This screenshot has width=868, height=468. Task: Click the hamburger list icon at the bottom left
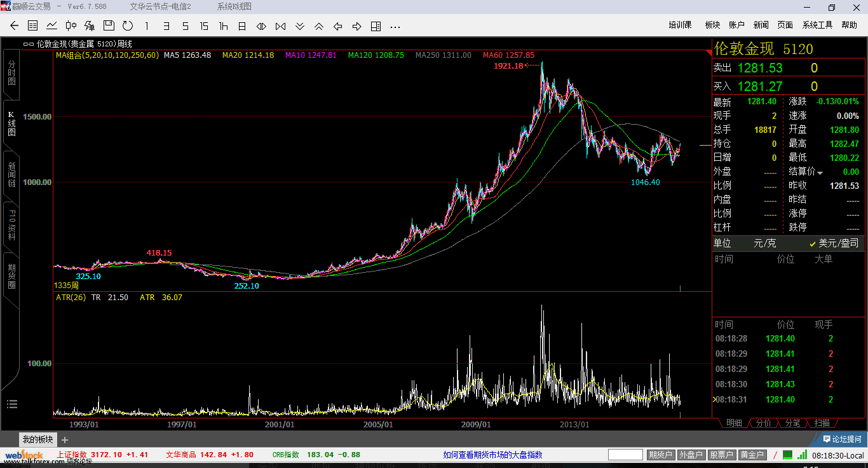(12, 404)
